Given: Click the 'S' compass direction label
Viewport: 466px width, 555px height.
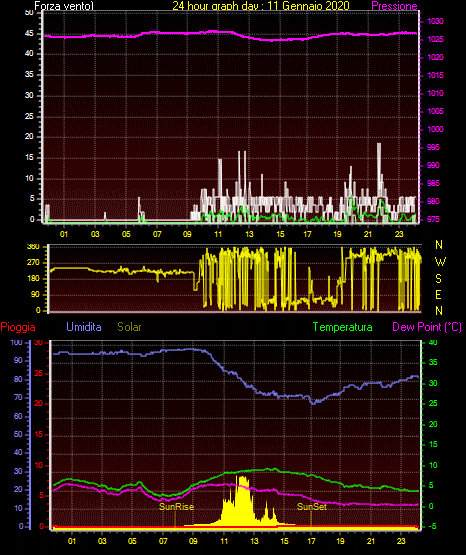Looking at the screenshot, I should pyautogui.click(x=438, y=279).
